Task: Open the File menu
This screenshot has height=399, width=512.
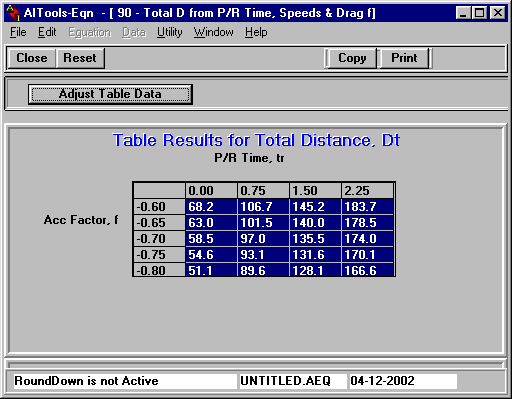Action: pos(18,32)
